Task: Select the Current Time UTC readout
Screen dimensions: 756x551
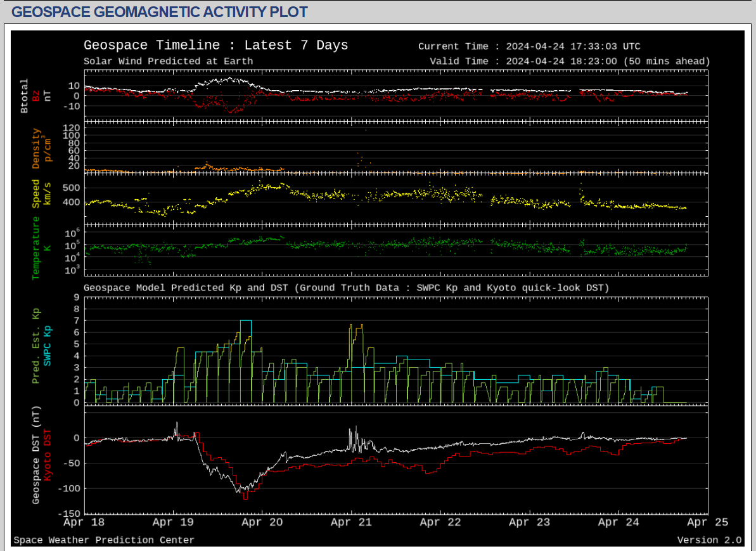Action: click(x=529, y=46)
